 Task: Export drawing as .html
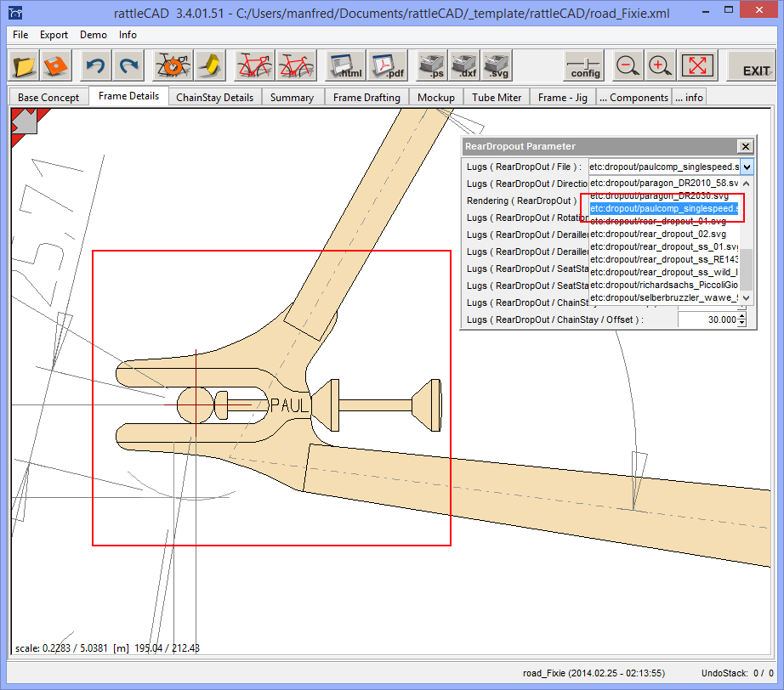345,65
